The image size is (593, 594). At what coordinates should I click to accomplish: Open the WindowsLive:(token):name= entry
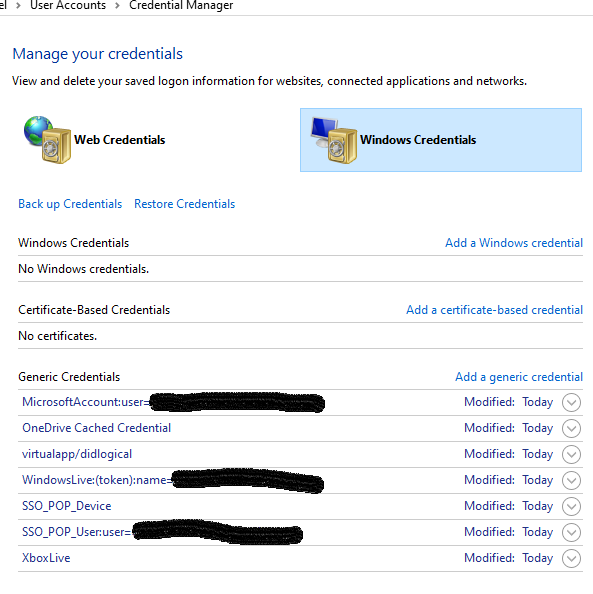tap(300, 480)
